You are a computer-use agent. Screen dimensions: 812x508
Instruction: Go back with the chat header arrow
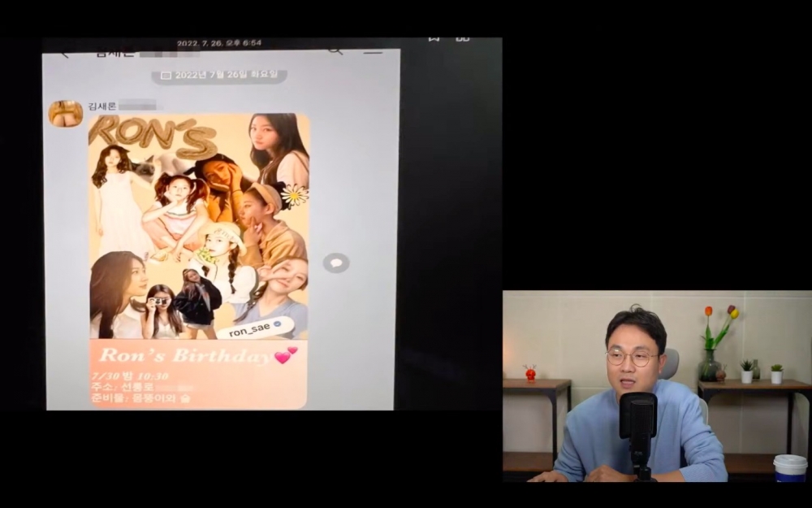65,54
